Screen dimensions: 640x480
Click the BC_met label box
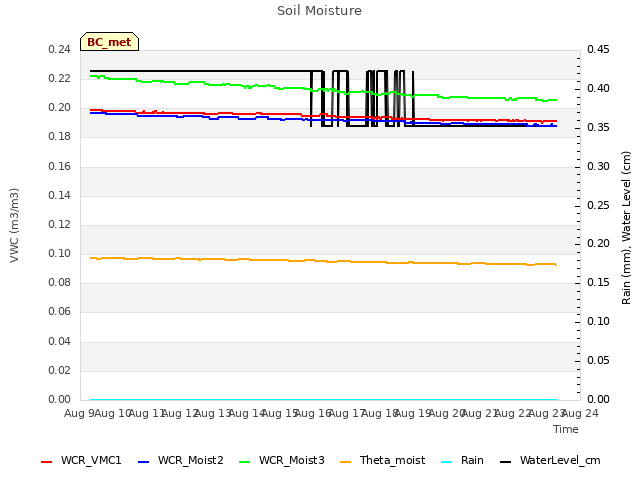tap(109, 42)
